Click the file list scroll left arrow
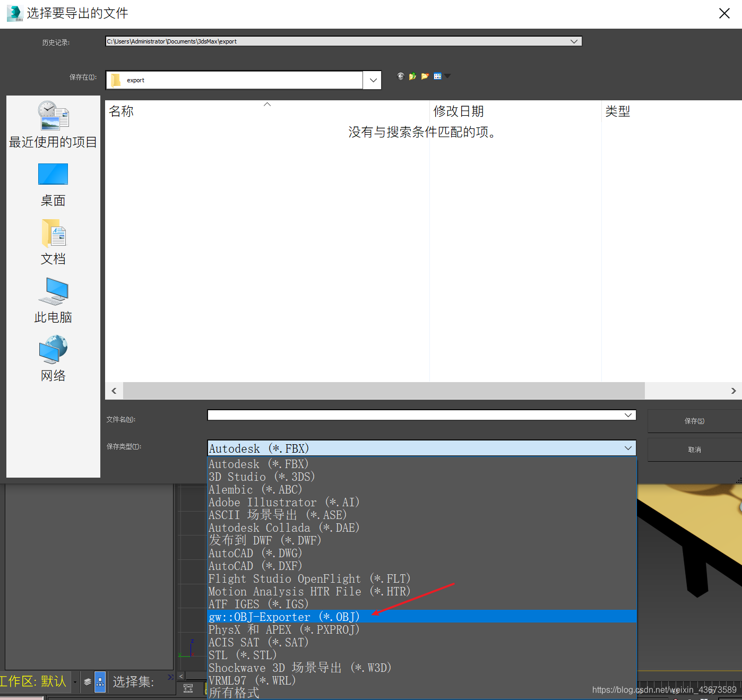 pyautogui.click(x=114, y=391)
